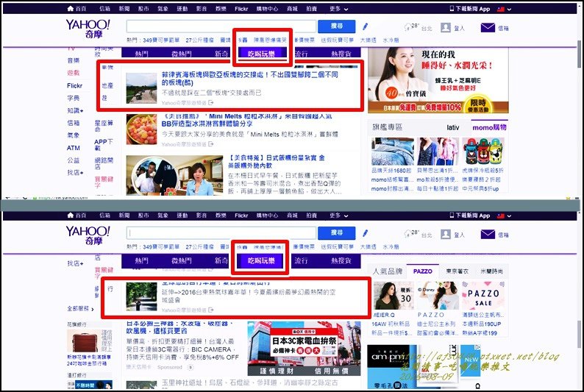Open PAZZO SALE product thumbnail
The image size is (584, 392).
click(x=483, y=295)
